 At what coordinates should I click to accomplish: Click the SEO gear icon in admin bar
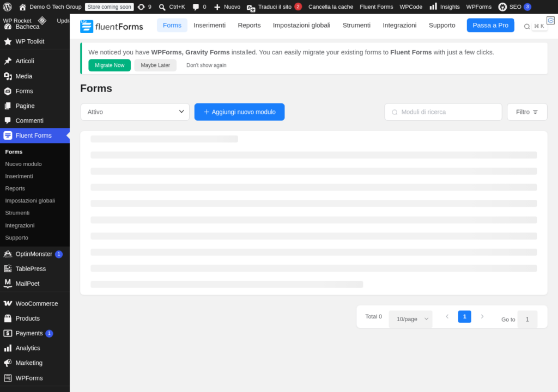click(502, 7)
